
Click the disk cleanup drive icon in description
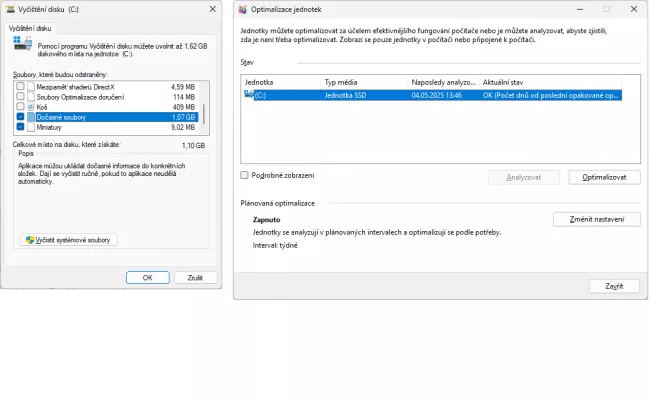click(20, 43)
